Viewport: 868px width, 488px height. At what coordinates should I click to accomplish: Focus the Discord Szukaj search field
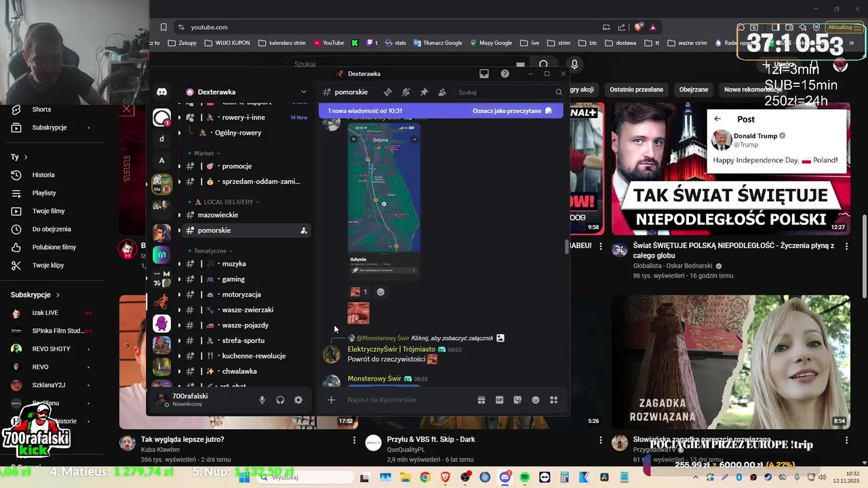510,92
